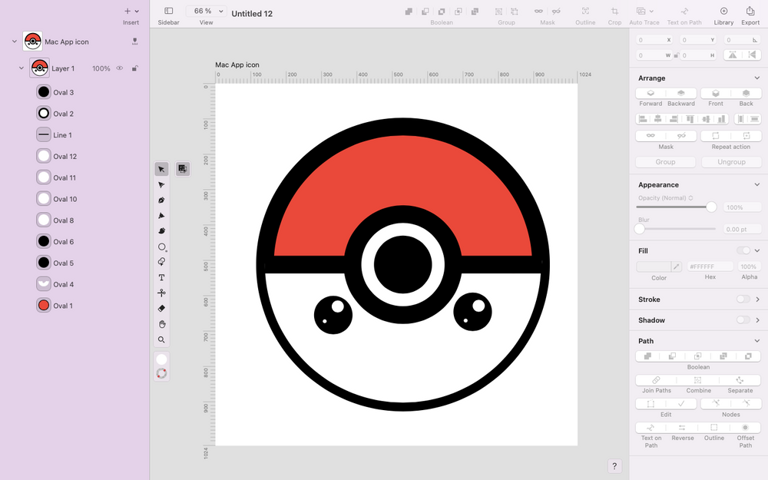The width and height of the screenshot is (768, 480).
Task: Select the Oval shape tool
Action: click(x=162, y=247)
